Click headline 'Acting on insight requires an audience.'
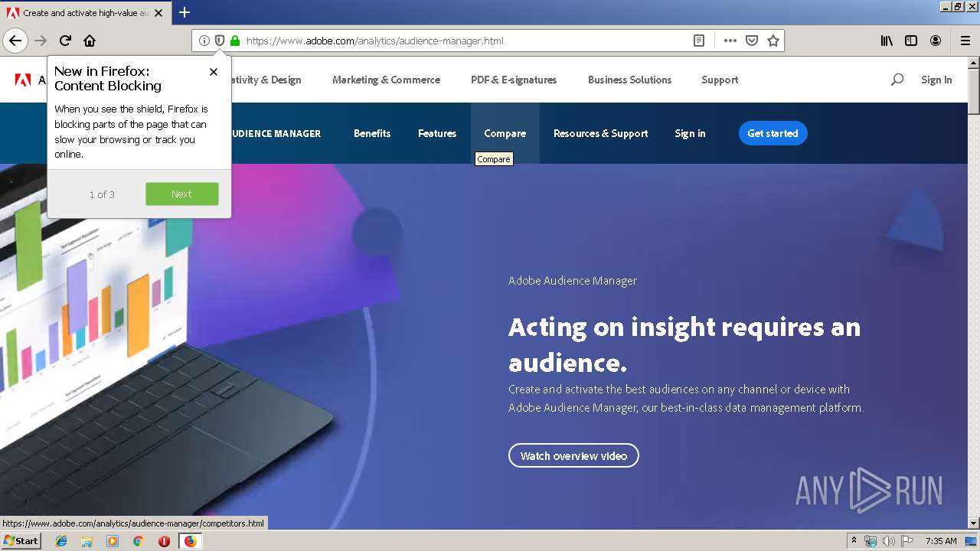Image resolution: width=980 pixels, height=551 pixels. (684, 344)
